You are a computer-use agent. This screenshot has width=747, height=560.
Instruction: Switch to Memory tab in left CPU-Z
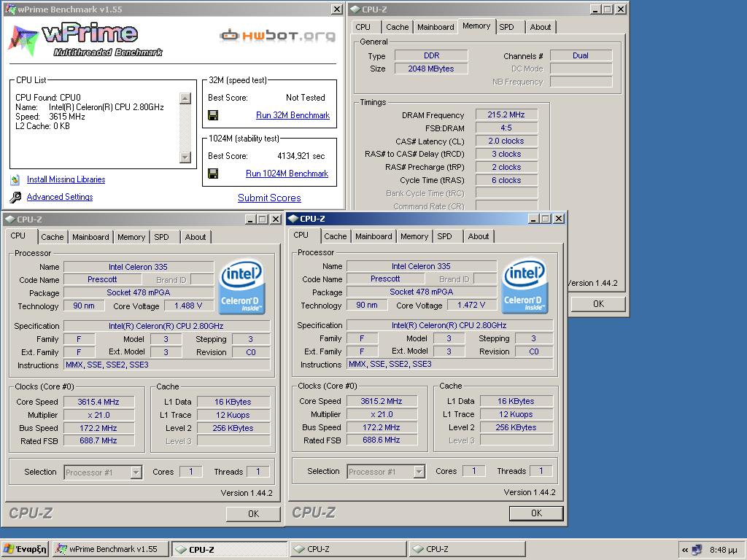tap(131, 237)
